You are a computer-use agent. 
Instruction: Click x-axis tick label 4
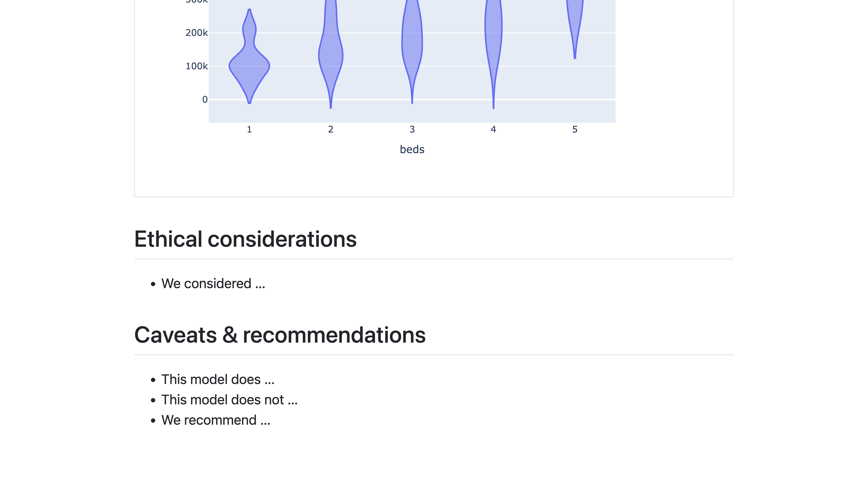(x=493, y=130)
